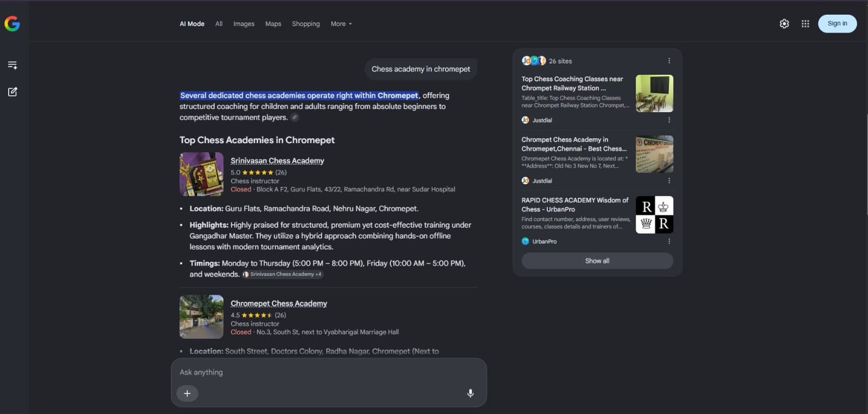Switch to the All tab
This screenshot has height=414, width=868.
[x=219, y=24]
